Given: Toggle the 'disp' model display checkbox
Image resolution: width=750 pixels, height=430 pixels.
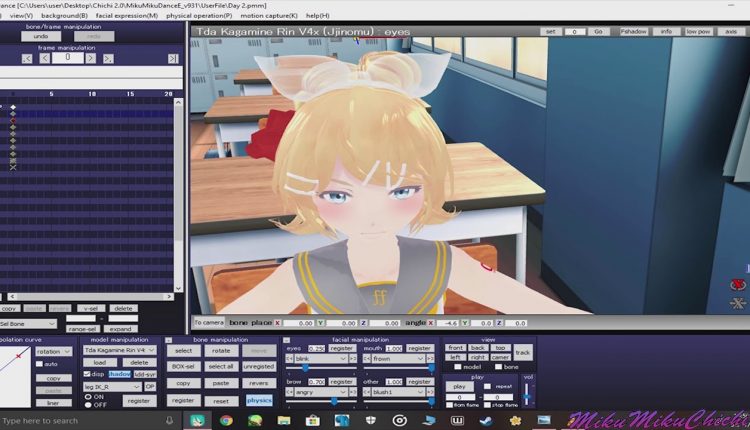Looking at the screenshot, I should (87, 374).
